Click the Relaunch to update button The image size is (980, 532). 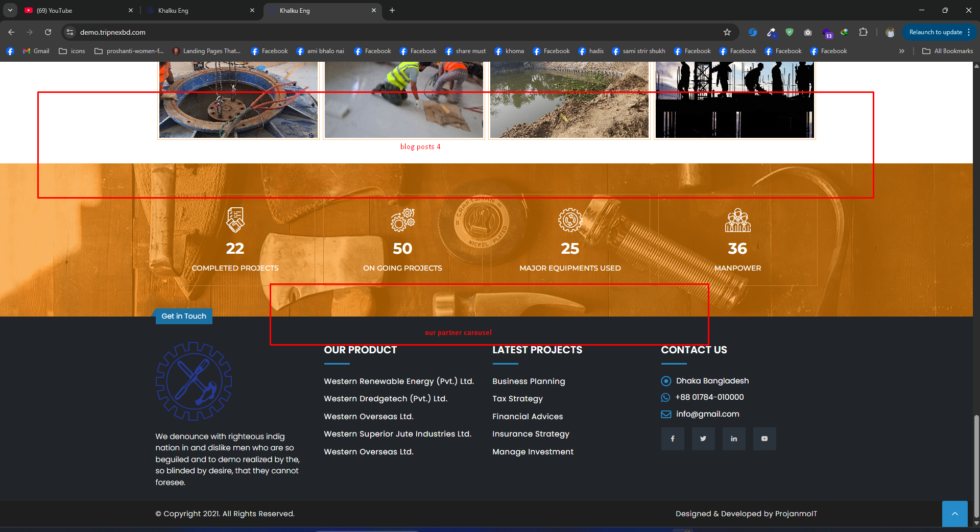pyautogui.click(x=935, y=32)
